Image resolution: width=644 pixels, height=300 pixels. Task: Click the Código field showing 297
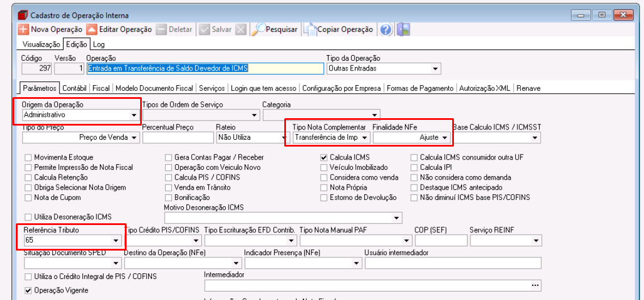[x=36, y=68]
